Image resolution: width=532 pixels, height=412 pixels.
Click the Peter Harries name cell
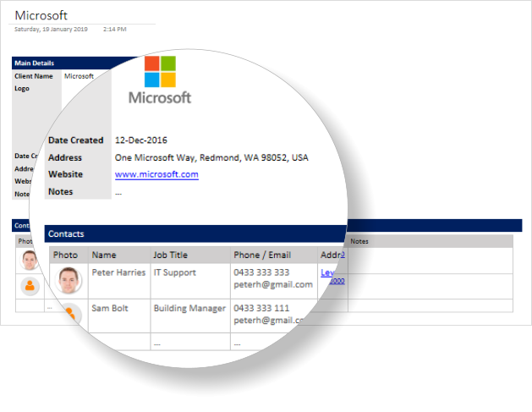118,272
